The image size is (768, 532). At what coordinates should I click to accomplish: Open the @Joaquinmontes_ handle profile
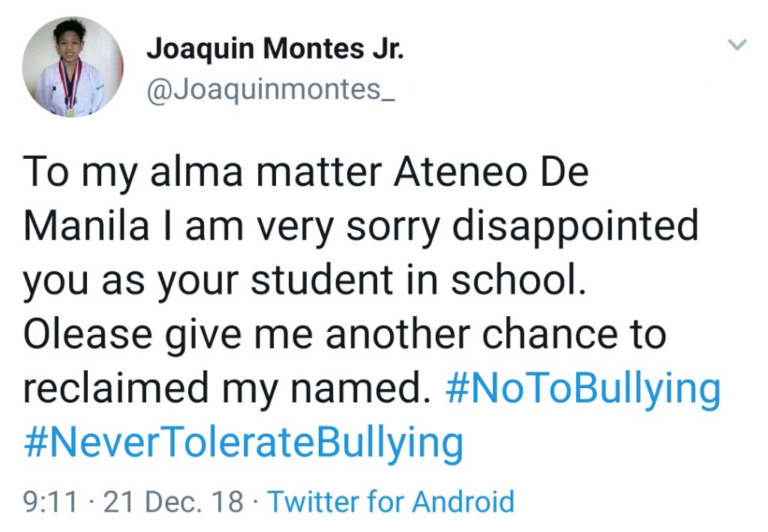(270, 90)
